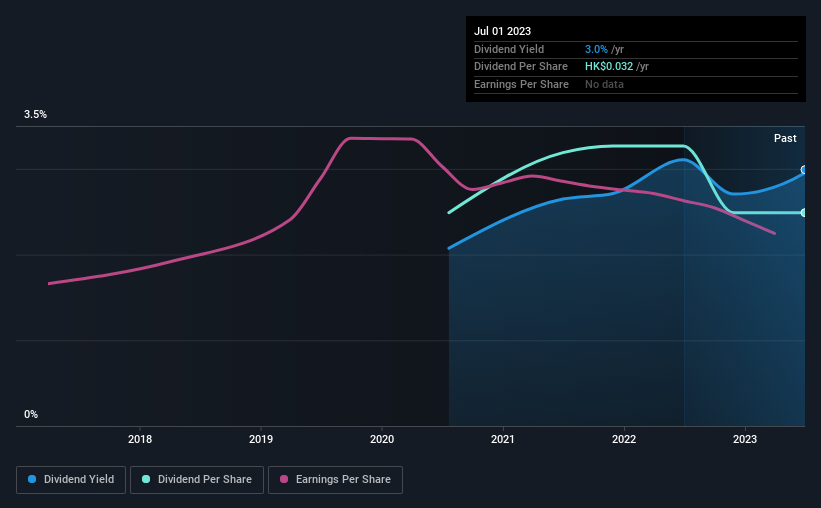This screenshot has width=821, height=508.
Task: Click the HK$0.032 Dividend Per Share value
Action: [x=609, y=67]
